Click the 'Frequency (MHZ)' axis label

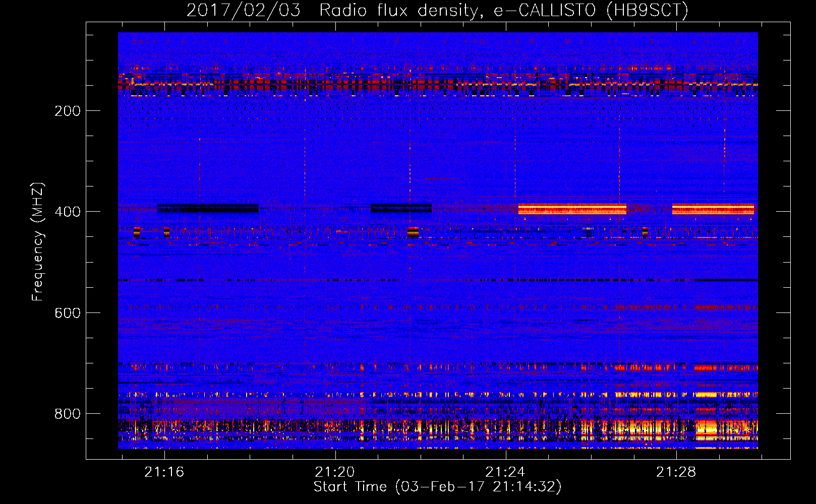38,242
